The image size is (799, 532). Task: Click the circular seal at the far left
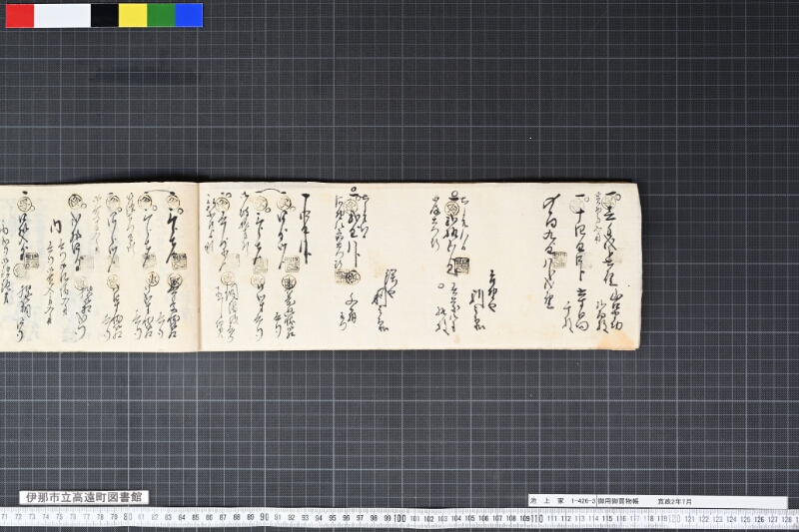pos(25,205)
